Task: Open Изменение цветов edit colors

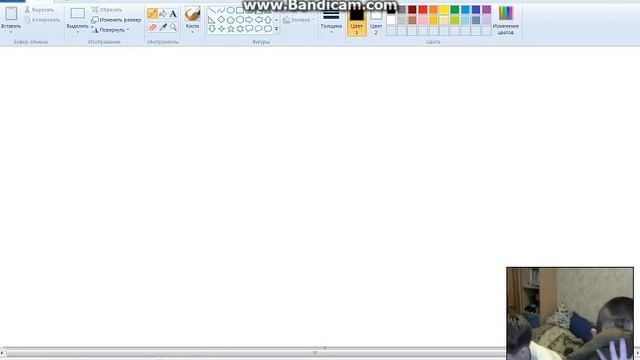Action: click(x=506, y=20)
